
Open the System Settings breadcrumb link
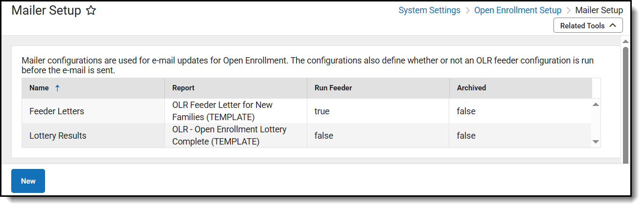(429, 10)
